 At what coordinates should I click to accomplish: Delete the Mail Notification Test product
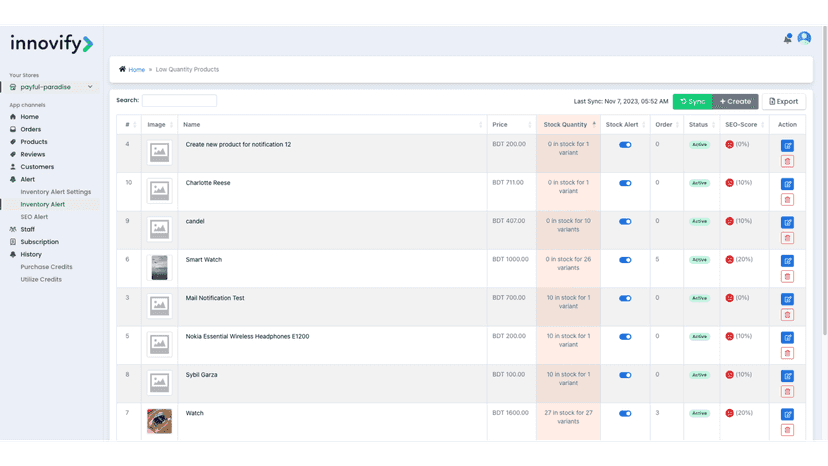[787, 315]
